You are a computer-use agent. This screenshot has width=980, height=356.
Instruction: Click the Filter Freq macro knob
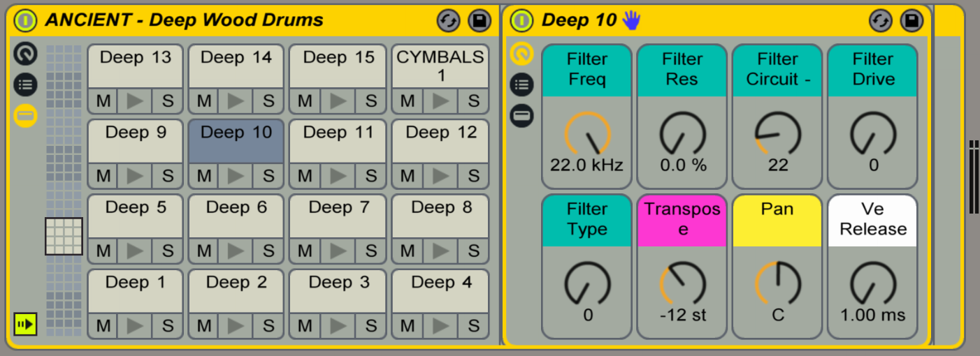coord(587,134)
